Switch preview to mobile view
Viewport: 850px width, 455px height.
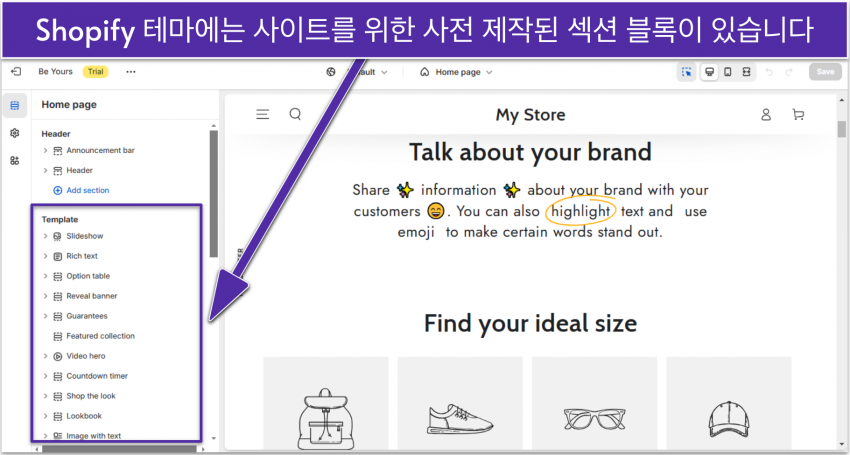(x=728, y=72)
